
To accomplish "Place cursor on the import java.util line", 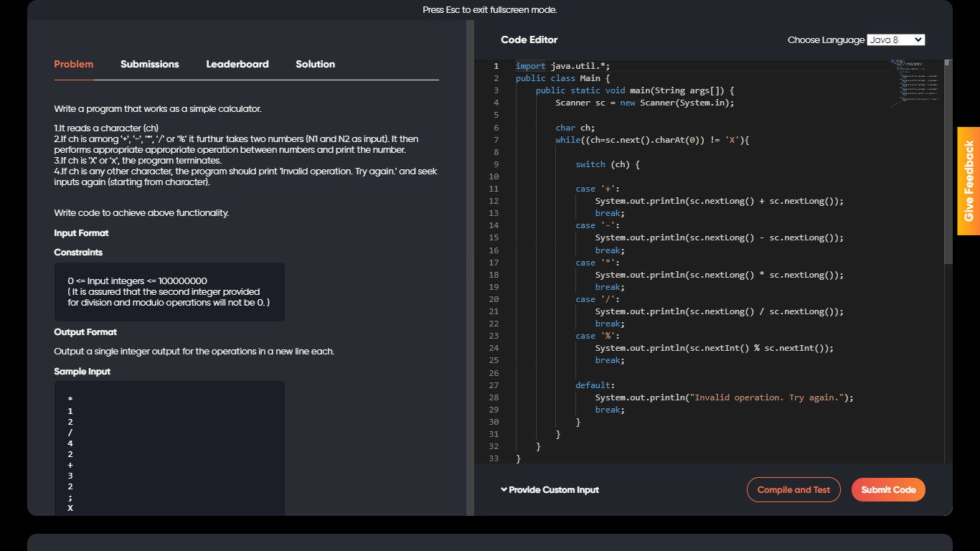I will [x=562, y=66].
